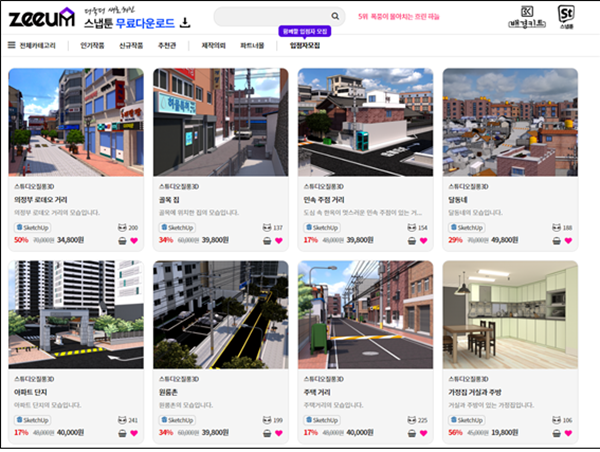Click the Zeeum logo
Screen dimensions: 600x452
coord(41,16)
